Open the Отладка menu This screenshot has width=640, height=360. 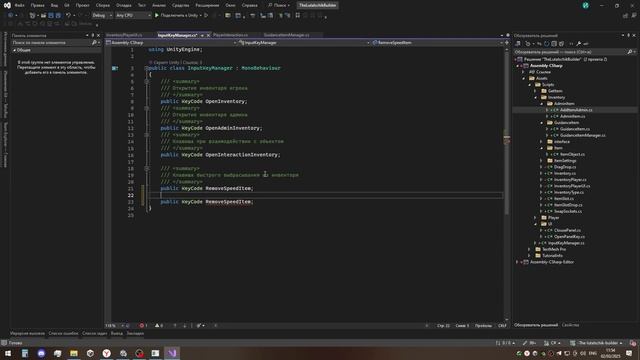click(x=123, y=5)
